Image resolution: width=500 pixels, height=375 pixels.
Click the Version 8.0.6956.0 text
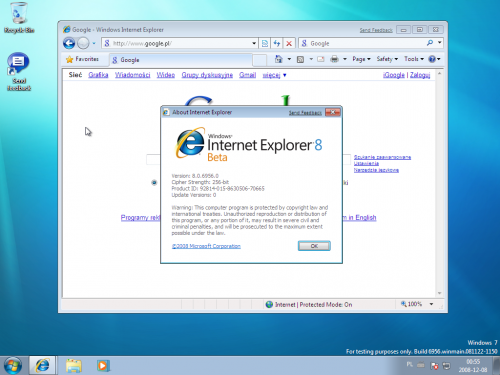click(195, 176)
